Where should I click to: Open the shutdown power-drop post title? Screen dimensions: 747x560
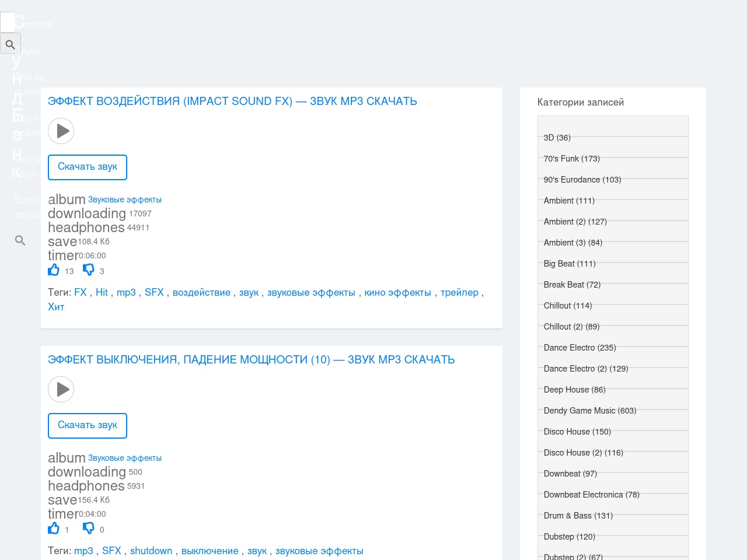251,359
